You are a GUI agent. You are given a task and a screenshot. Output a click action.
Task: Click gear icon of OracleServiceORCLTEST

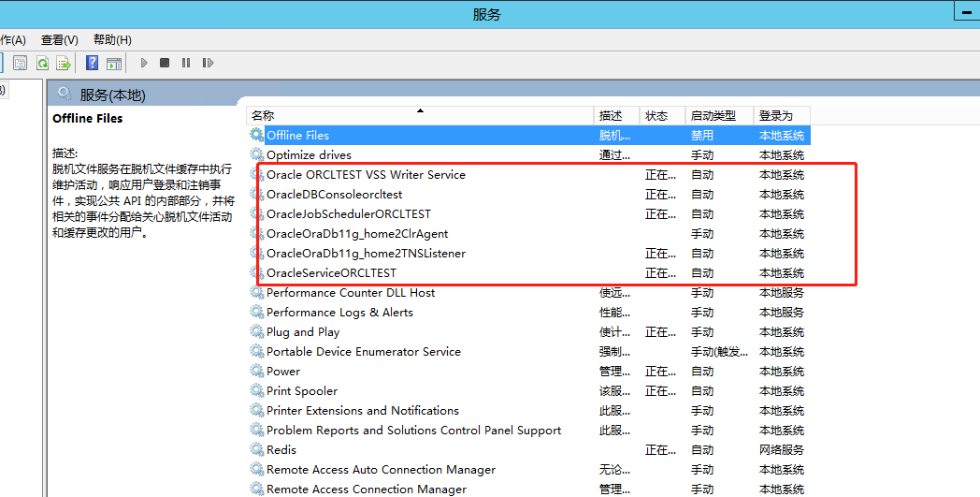(256, 273)
